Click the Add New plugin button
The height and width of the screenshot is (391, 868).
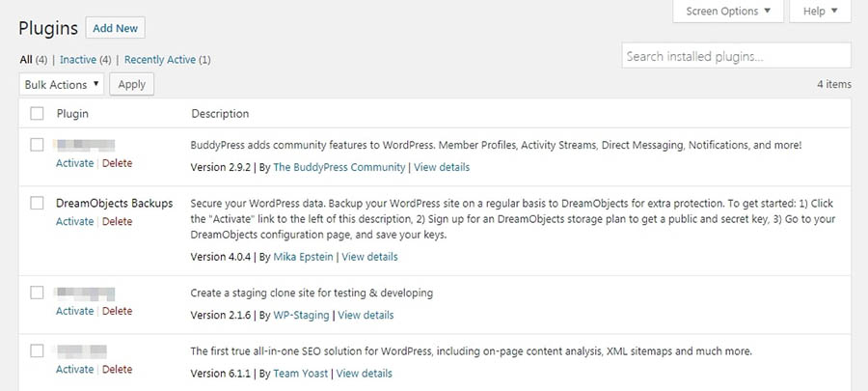[x=115, y=28]
